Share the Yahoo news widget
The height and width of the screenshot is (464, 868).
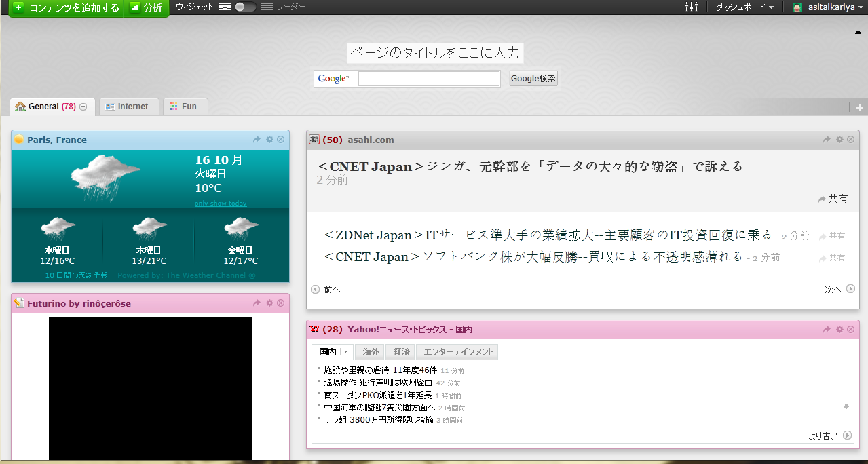click(827, 329)
